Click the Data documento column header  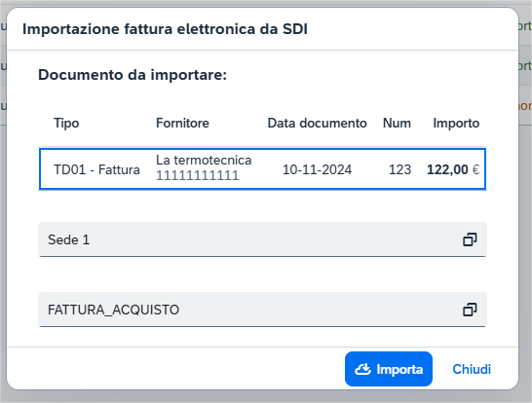[318, 123]
